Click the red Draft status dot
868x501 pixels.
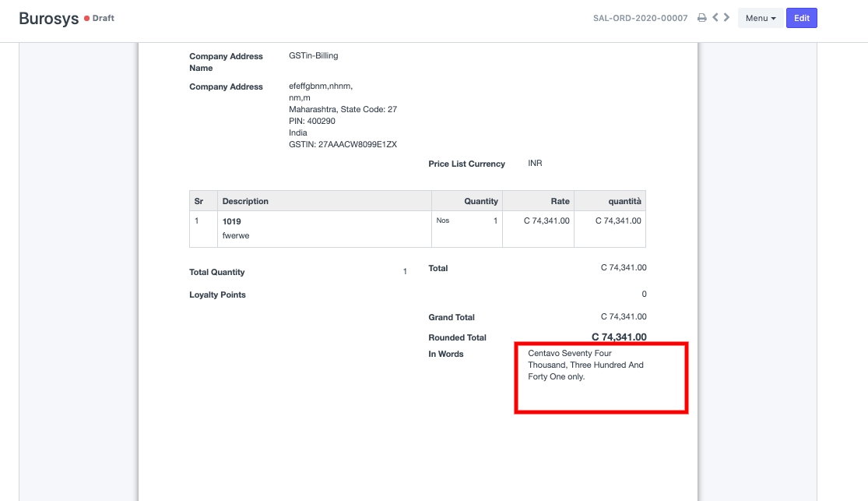pyautogui.click(x=86, y=18)
